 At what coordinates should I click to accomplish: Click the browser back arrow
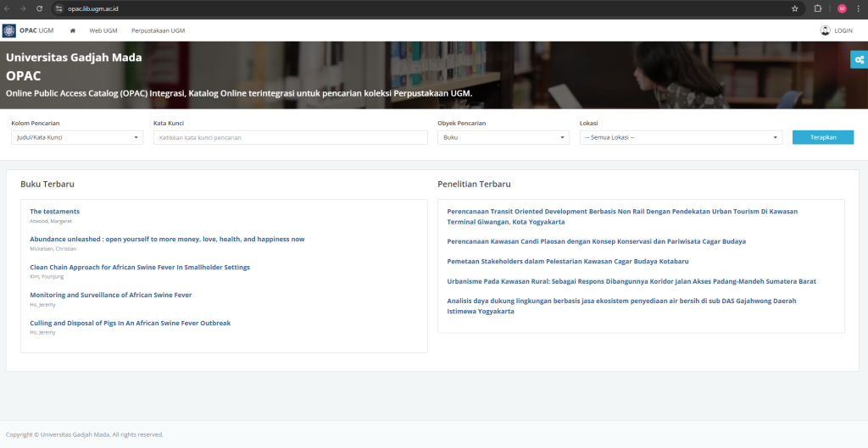(8, 8)
